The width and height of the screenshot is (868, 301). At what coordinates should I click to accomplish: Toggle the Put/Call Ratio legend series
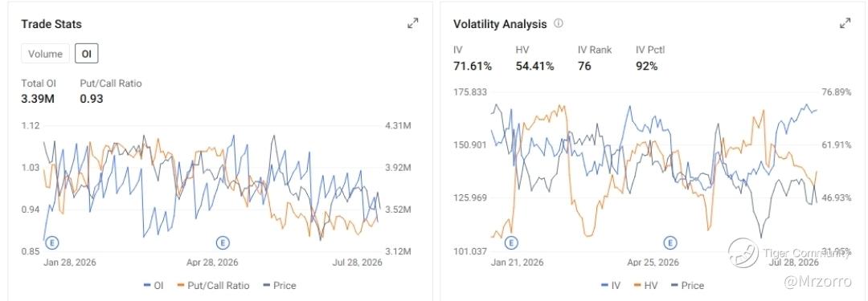213,286
